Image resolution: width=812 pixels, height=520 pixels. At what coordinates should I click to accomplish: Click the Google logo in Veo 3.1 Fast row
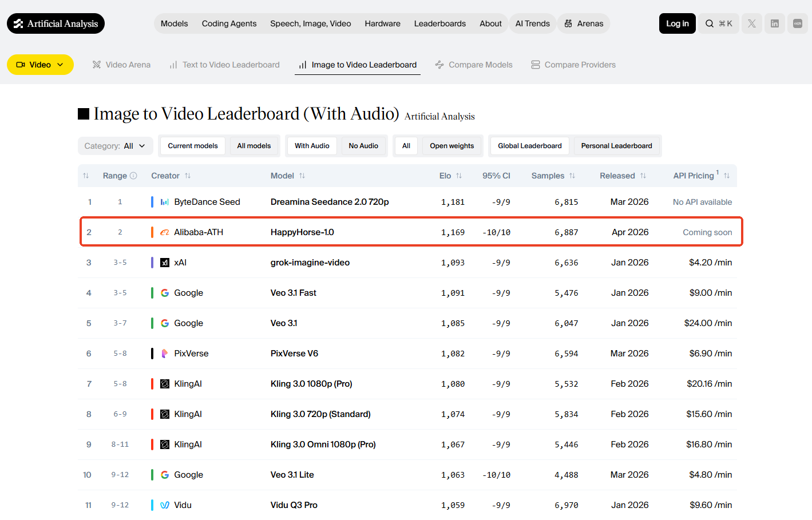(165, 293)
